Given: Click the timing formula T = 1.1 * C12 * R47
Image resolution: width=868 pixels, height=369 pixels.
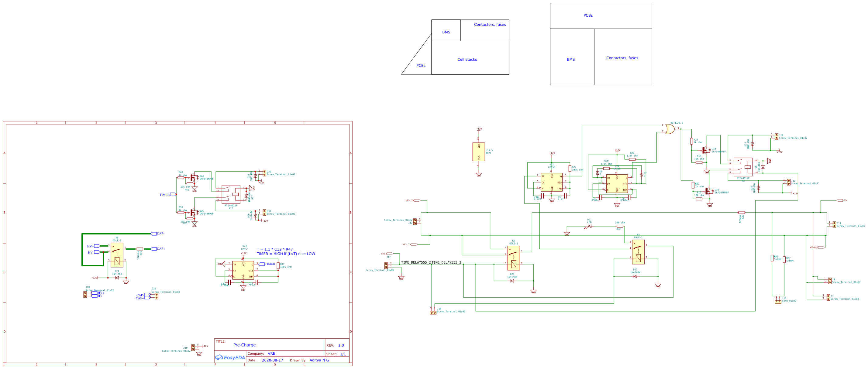Looking at the screenshot, I should point(275,249).
